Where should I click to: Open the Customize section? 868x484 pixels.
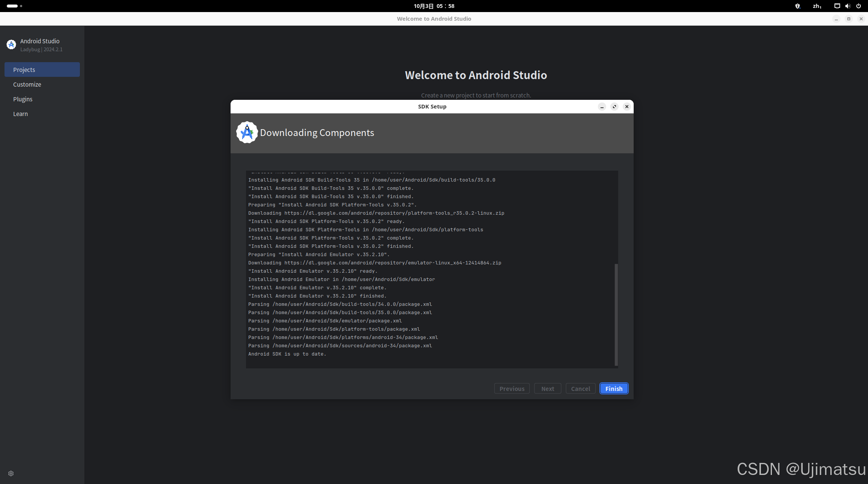click(27, 84)
